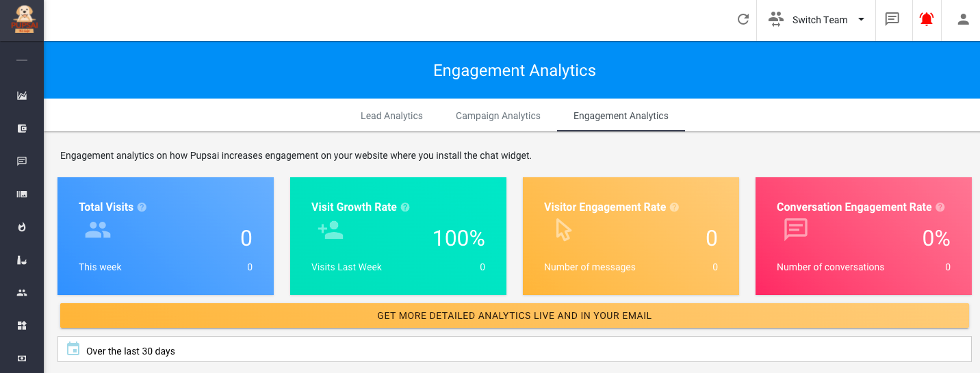This screenshot has height=373, width=980.
Task: Click the help icon beside Total Visits
Action: click(142, 207)
